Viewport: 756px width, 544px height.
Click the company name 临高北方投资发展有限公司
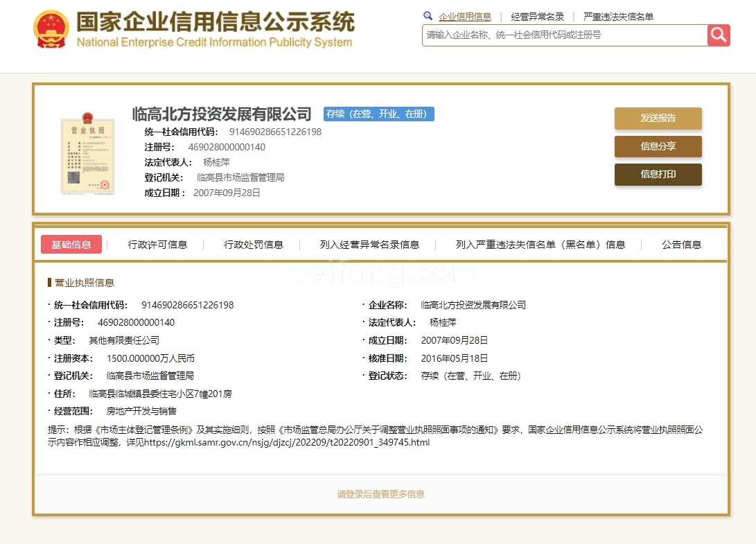(223, 114)
